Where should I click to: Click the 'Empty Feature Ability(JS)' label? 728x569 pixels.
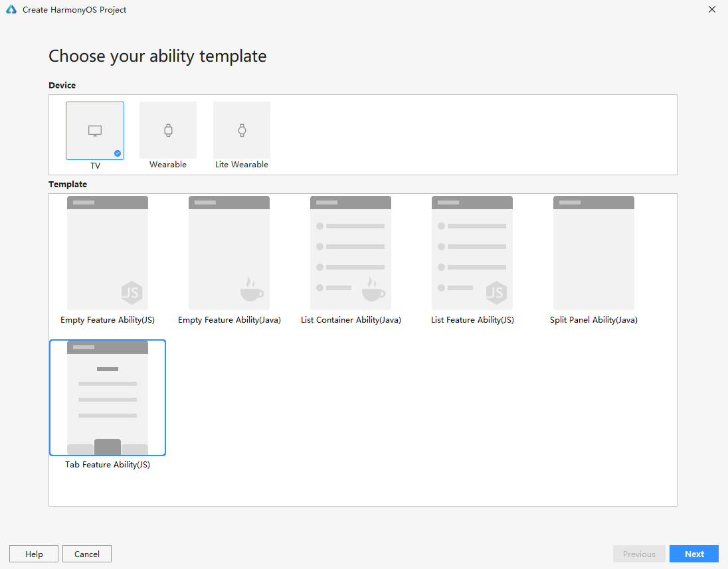point(108,320)
